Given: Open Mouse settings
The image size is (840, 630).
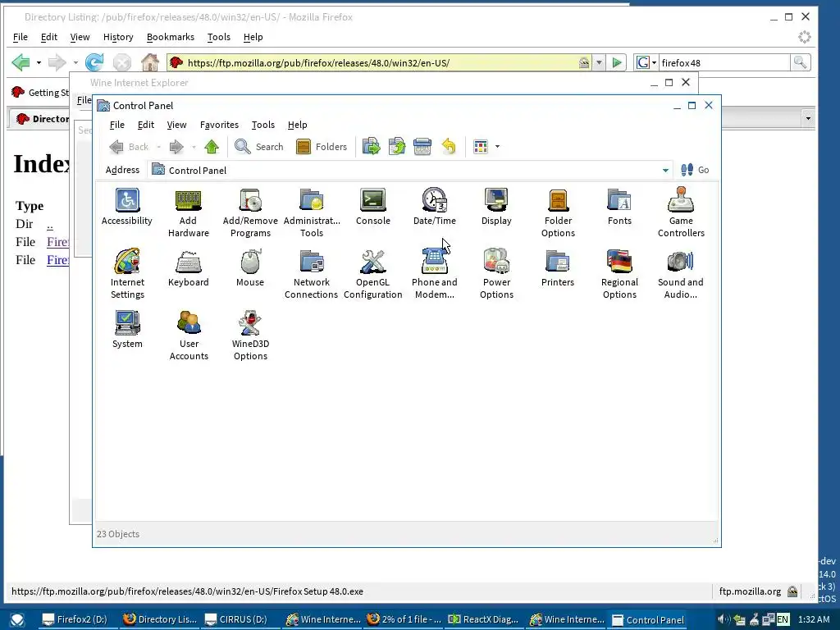Looking at the screenshot, I should point(250,268).
